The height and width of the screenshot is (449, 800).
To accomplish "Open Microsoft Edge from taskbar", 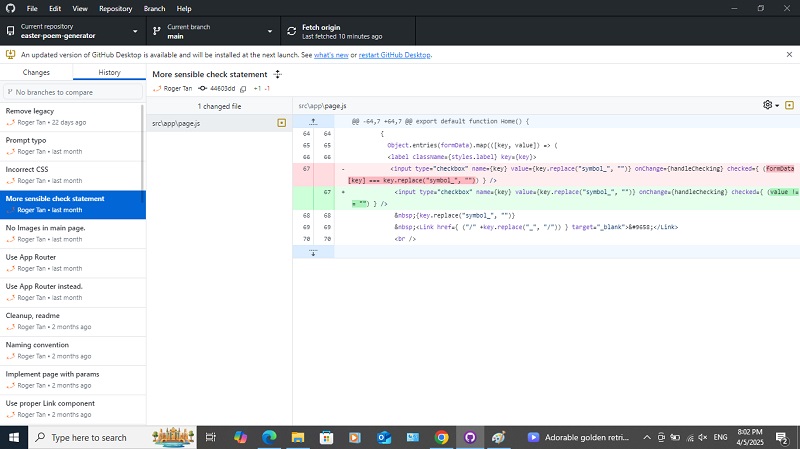I will click(269, 437).
